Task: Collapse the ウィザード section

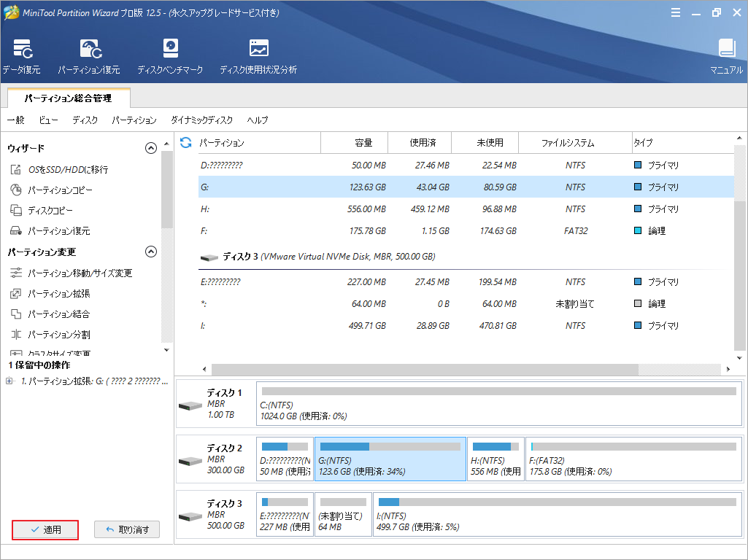Action: pos(151,147)
